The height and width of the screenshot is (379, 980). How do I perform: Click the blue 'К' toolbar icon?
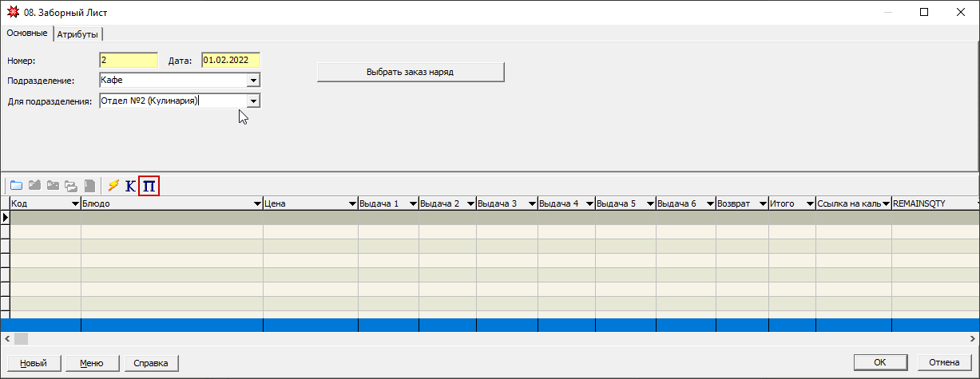[x=130, y=186]
